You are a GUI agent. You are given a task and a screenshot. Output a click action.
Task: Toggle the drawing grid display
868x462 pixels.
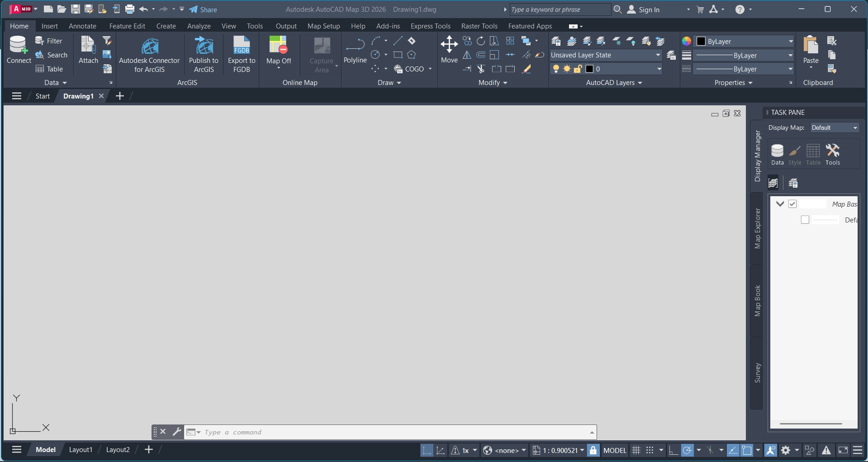[636, 450]
